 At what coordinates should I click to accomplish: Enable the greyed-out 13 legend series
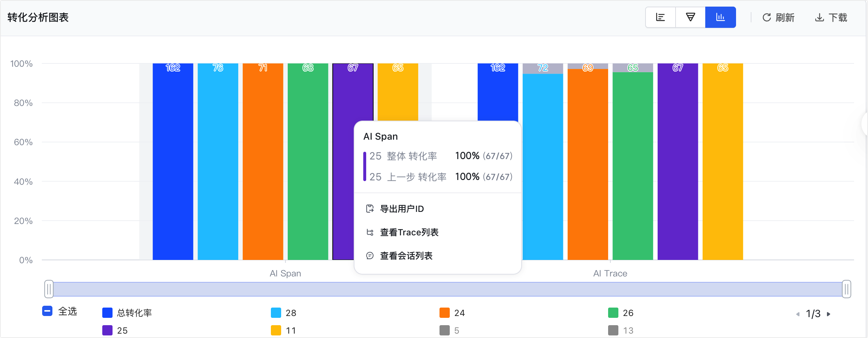coord(621,330)
